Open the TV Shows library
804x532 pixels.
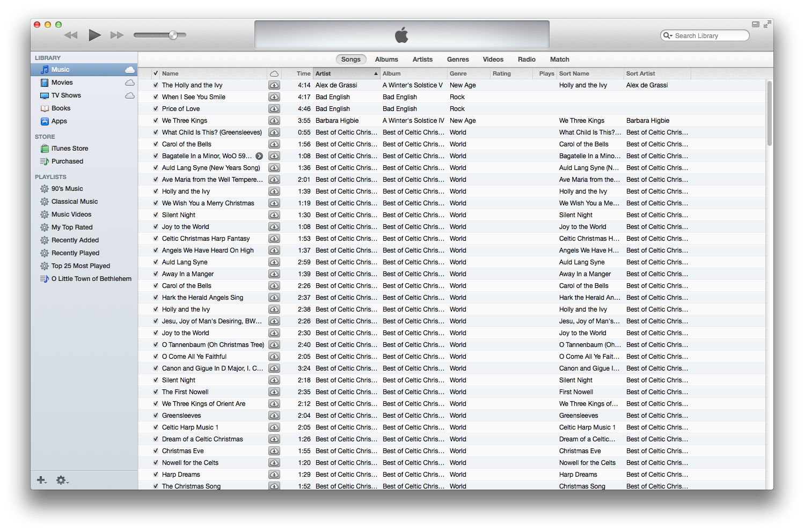66,95
